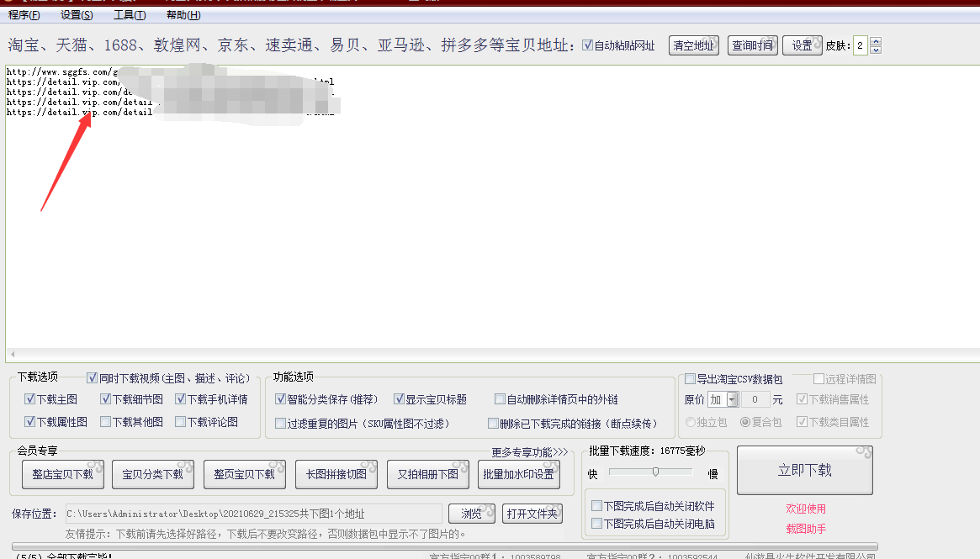This screenshot has width=980, height=559.
Task: Click the 宝贝分类下载 feature button
Action: 153,474
